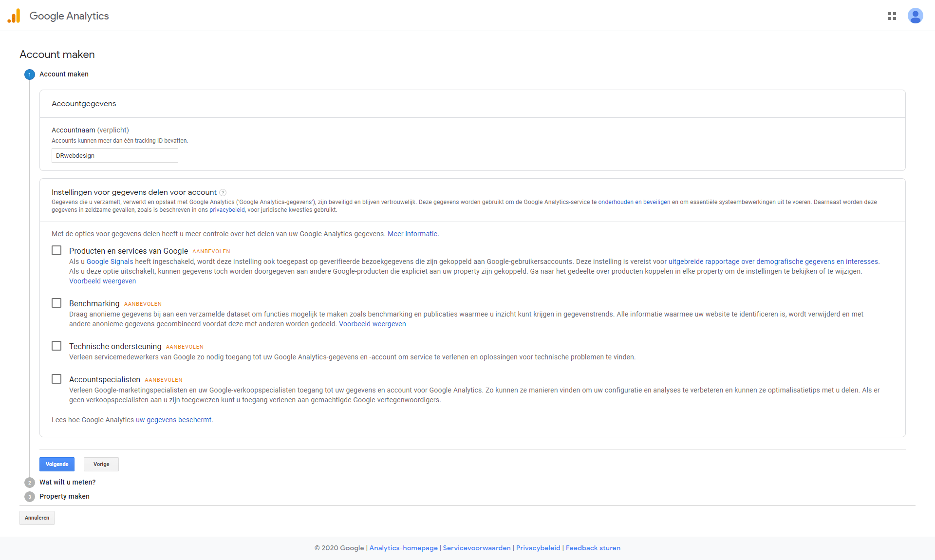The width and height of the screenshot is (935, 560).
Task: Open 'uw gegevens beschermt' link
Action: click(x=174, y=420)
